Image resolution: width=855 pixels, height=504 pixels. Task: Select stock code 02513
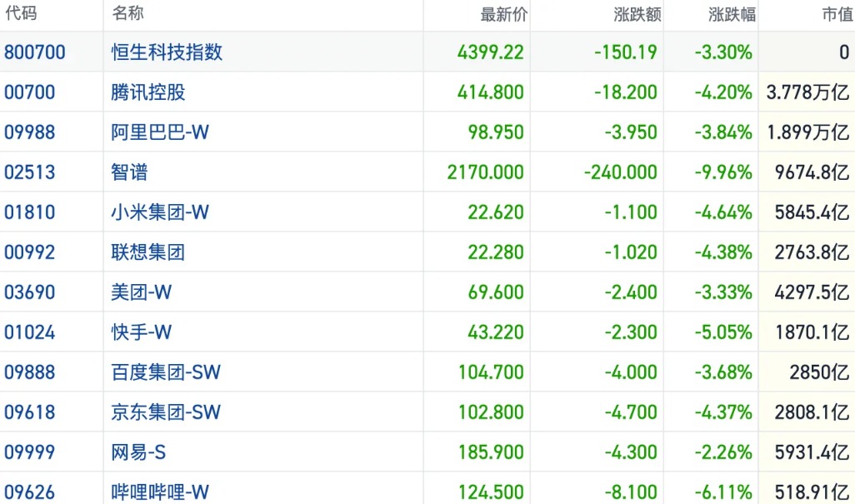29,172
